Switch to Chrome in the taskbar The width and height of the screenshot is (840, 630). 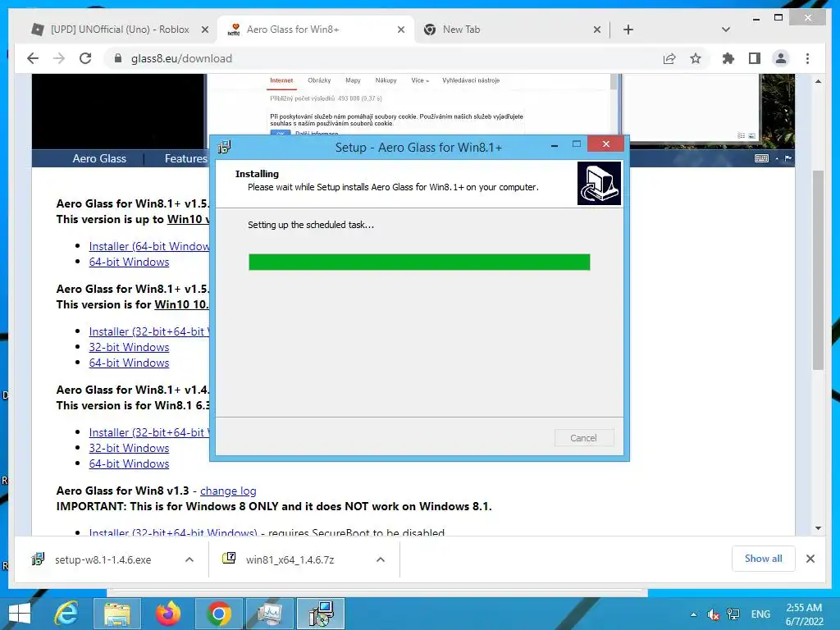[x=218, y=614]
